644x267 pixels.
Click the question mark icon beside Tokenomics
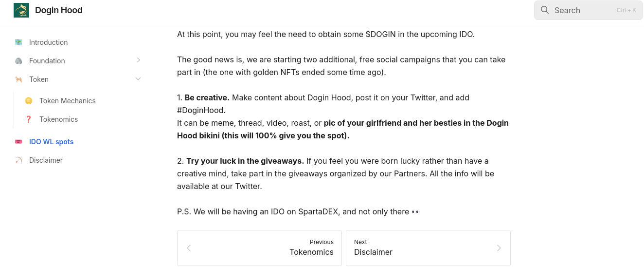(29, 119)
